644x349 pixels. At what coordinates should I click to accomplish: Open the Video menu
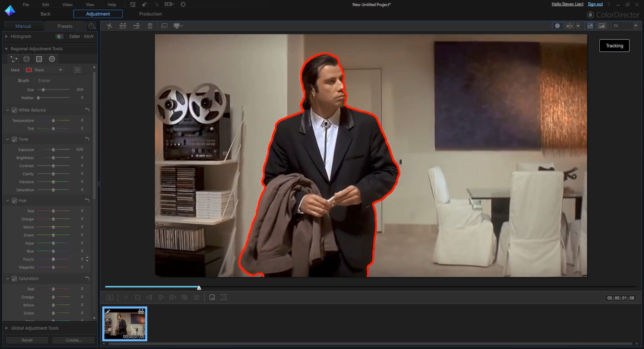coord(67,4)
